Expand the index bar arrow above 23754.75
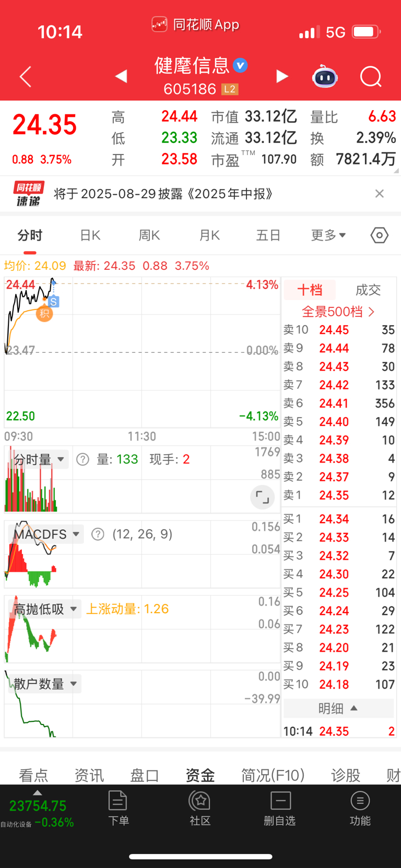Viewport: 401px width, 868px height. (x=37, y=793)
